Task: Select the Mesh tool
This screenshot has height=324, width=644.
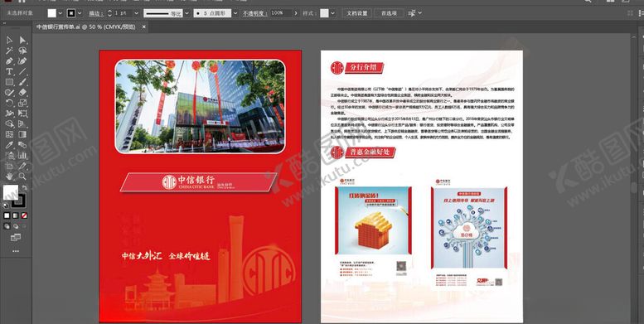Action: click(9, 134)
